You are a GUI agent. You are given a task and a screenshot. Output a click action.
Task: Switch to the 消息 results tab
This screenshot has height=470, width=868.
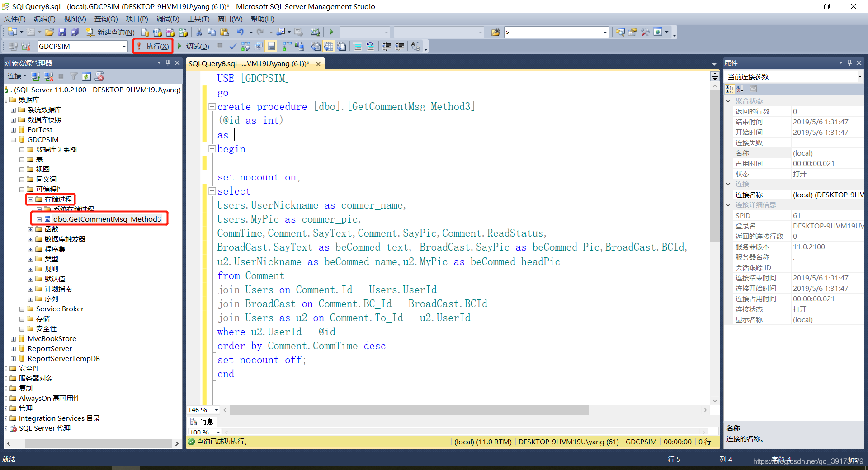[202, 422]
